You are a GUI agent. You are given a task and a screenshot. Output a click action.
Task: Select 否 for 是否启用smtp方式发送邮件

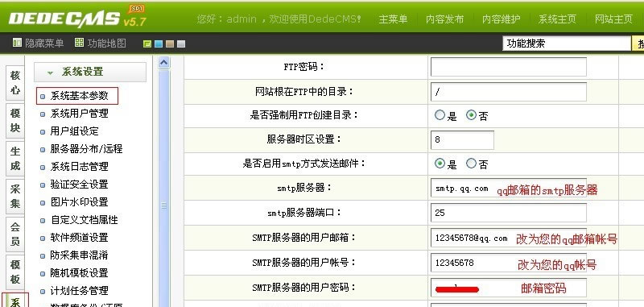[471, 164]
